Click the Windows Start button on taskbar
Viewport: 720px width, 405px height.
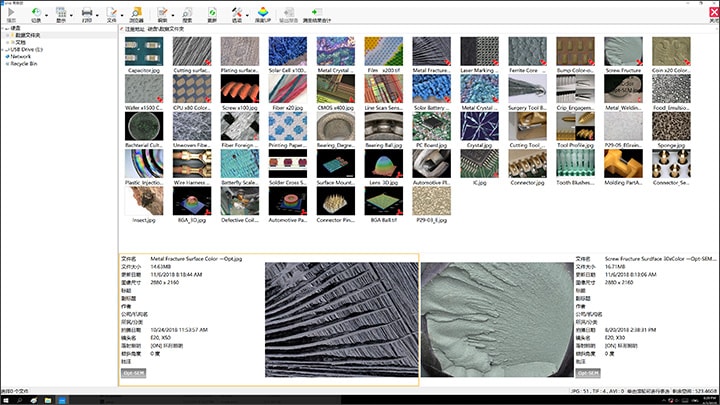[7, 398]
